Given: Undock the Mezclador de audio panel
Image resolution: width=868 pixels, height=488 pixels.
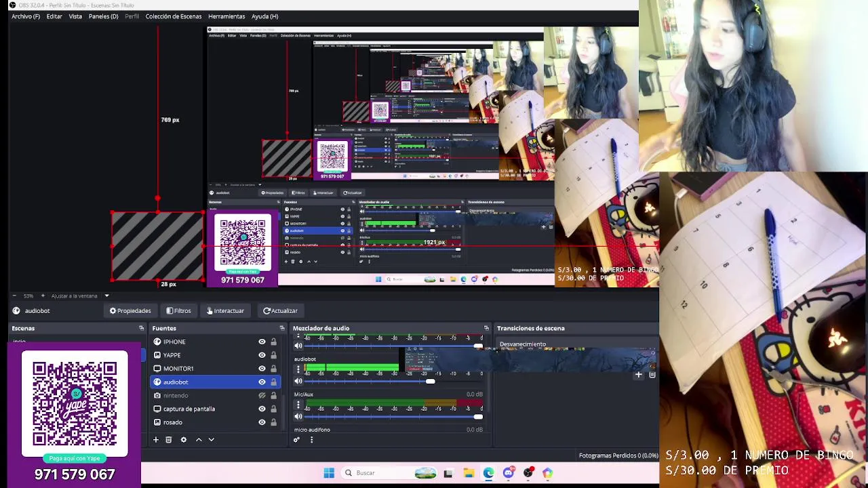Looking at the screenshot, I should [x=486, y=328].
